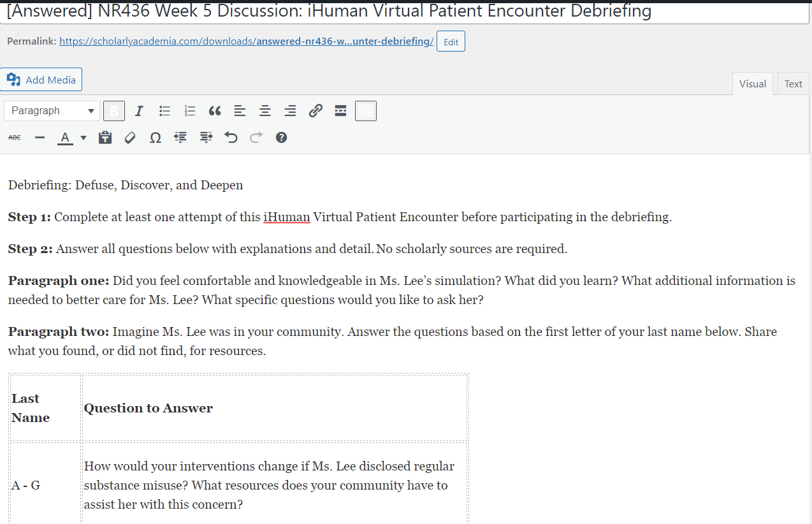Switch to the Text editor tab
This screenshot has width=812, height=524.
coord(793,84)
